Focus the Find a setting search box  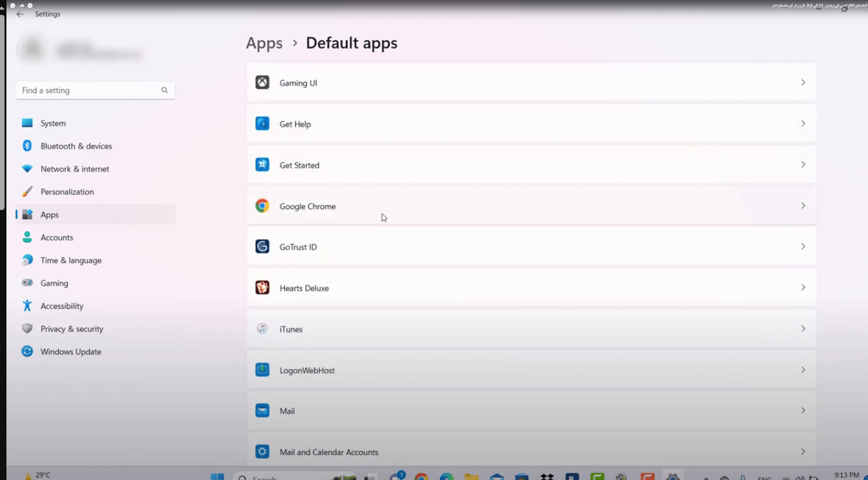click(x=95, y=91)
